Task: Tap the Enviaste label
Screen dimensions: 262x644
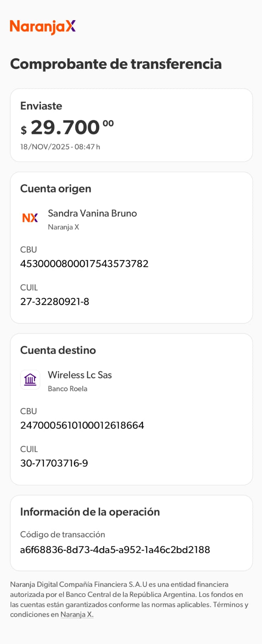Action: 41,106
